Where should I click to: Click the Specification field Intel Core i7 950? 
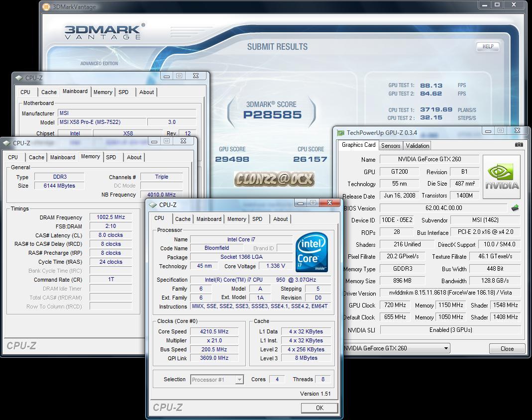pos(260,280)
